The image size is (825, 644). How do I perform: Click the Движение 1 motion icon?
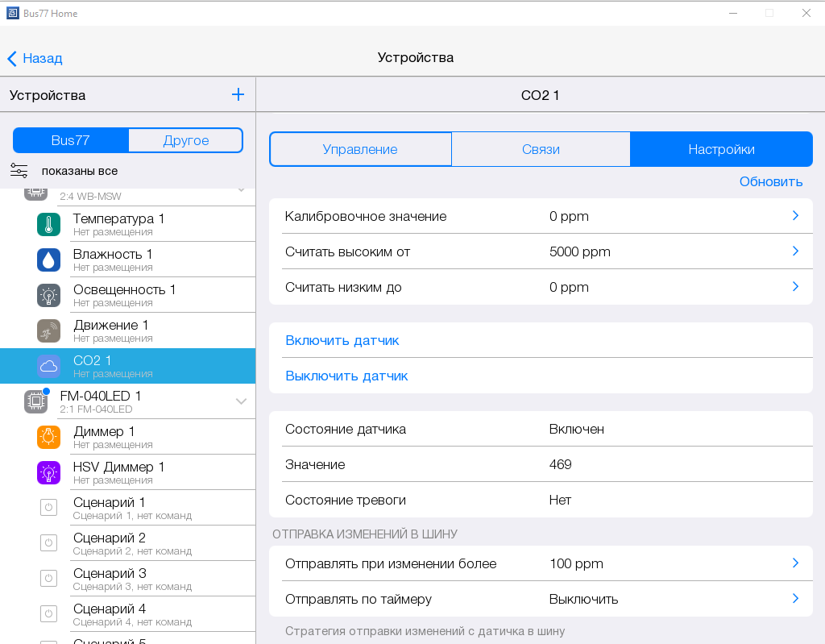(49, 330)
